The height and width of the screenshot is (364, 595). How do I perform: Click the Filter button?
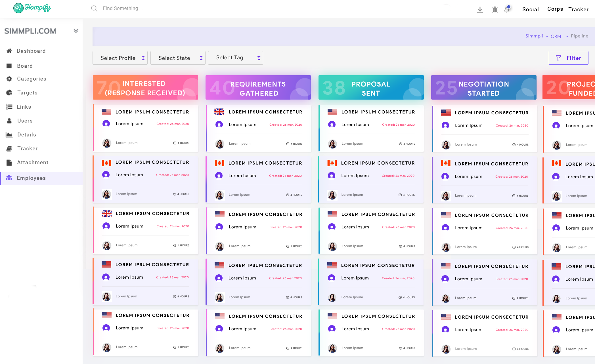(x=568, y=58)
